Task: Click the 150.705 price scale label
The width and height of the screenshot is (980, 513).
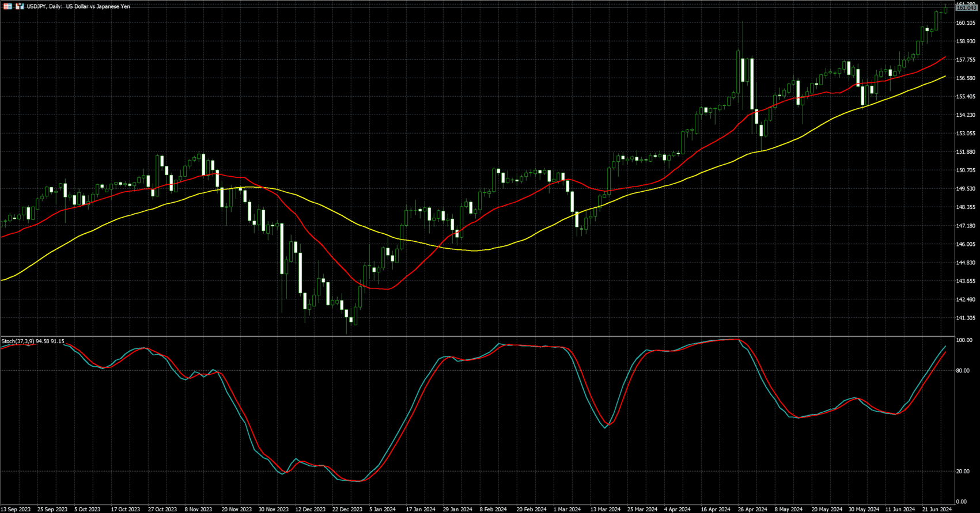Action: [x=966, y=170]
